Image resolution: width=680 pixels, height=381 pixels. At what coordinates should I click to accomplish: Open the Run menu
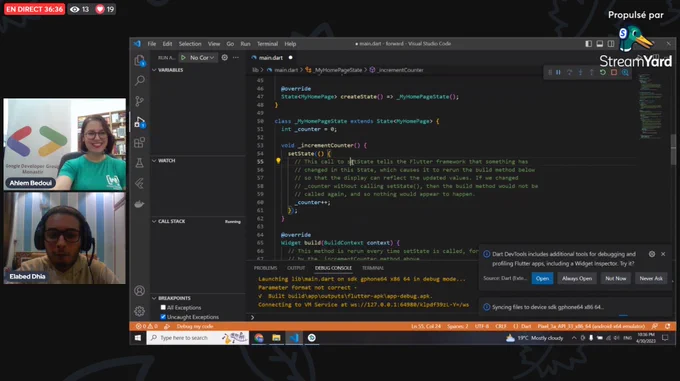245,44
